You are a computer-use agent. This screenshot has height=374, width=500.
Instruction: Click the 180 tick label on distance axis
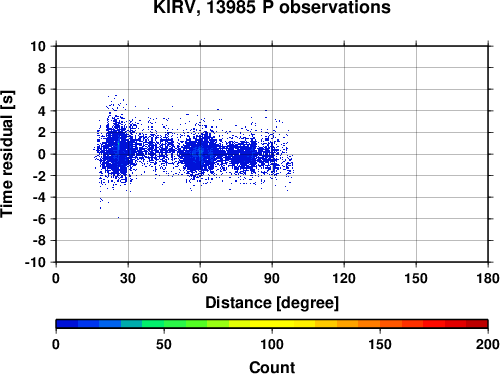pos(488,278)
